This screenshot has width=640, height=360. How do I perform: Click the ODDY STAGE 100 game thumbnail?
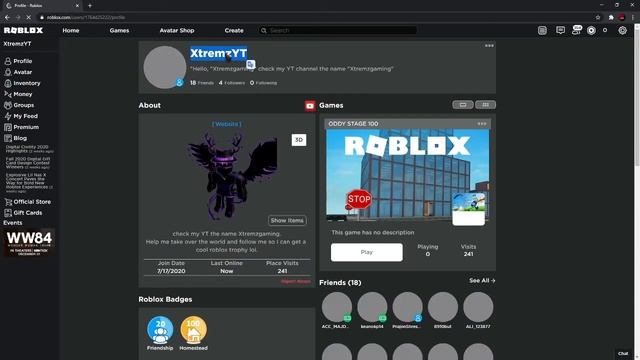[407, 175]
